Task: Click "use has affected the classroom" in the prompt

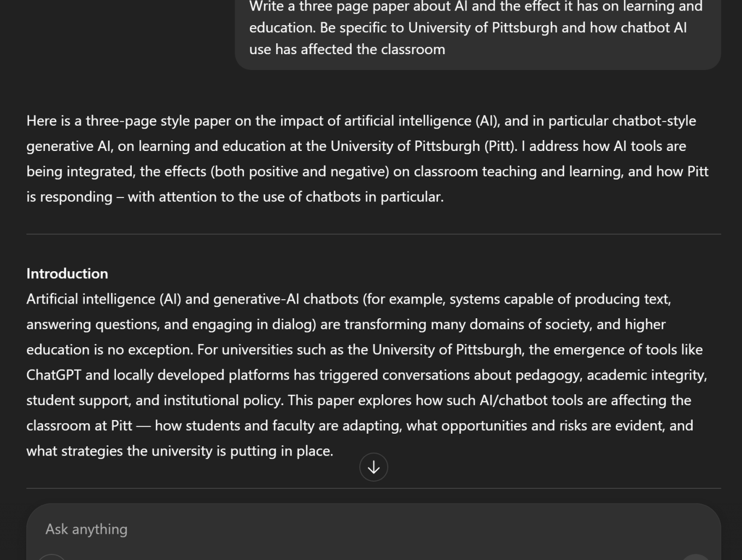Action: click(347, 49)
